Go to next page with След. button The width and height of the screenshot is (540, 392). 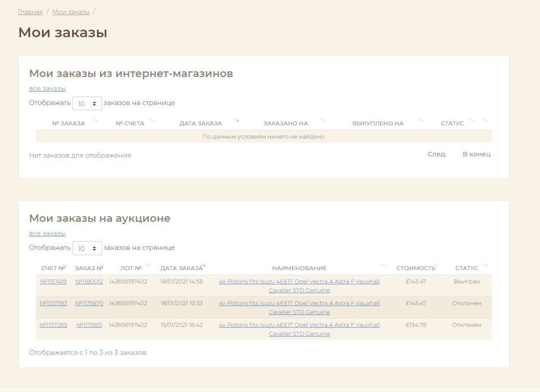click(x=437, y=154)
